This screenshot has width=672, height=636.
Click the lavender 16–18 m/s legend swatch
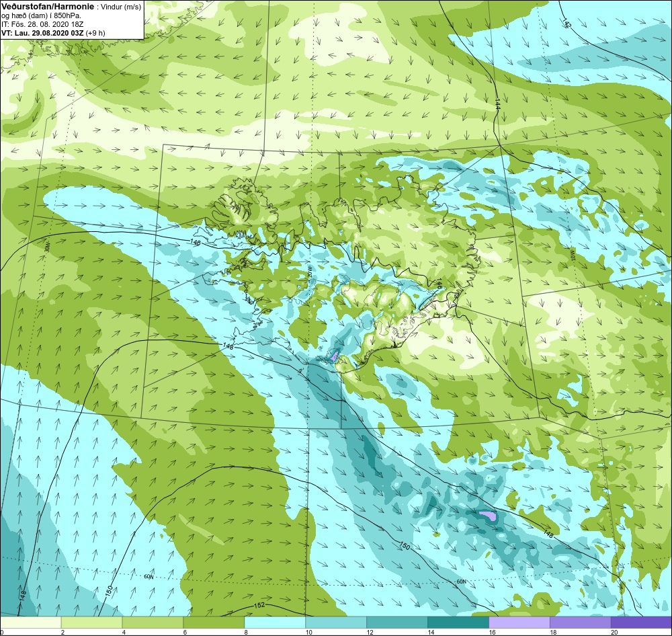(519, 623)
